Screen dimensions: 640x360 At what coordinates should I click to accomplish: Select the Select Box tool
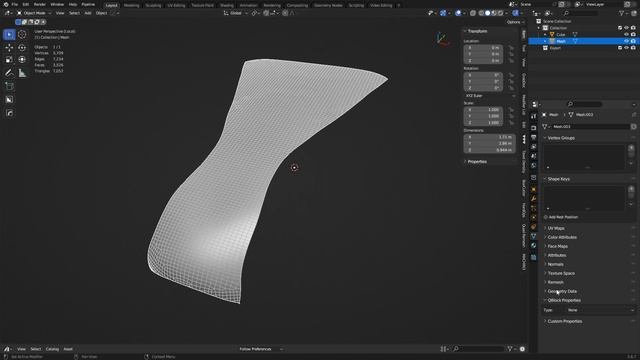click(x=9, y=34)
